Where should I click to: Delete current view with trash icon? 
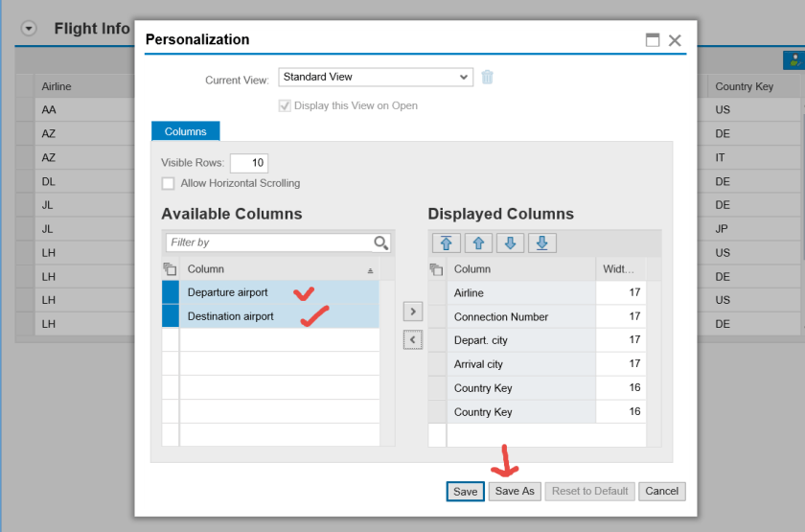488,77
